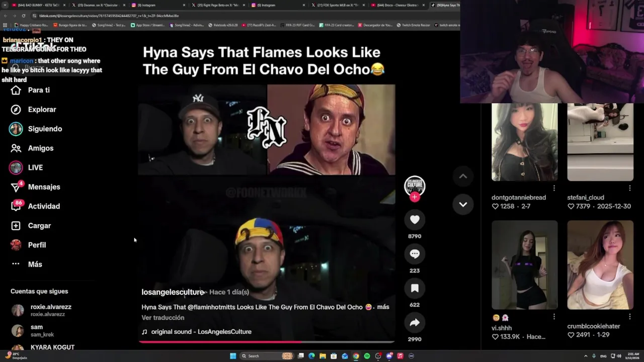Open vi.shhh video thumbnail
The image size is (644, 362).
click(x=524, y=265)
